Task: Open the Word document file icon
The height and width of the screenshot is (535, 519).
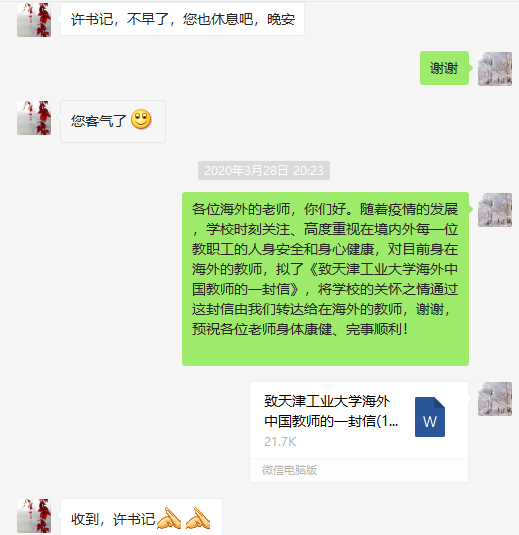Action: [x=430, y=417]
